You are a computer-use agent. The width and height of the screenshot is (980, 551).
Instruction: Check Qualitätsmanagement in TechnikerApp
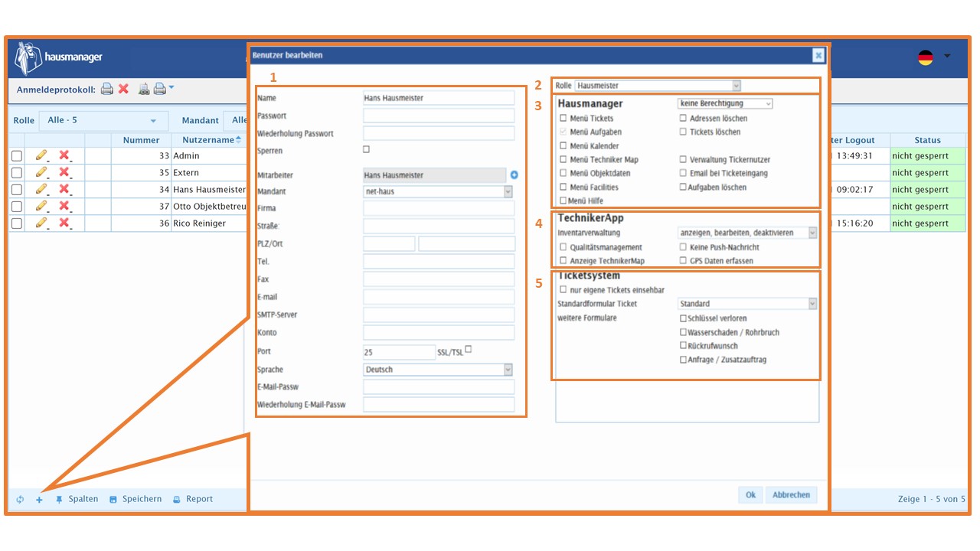tap(563, 247)
